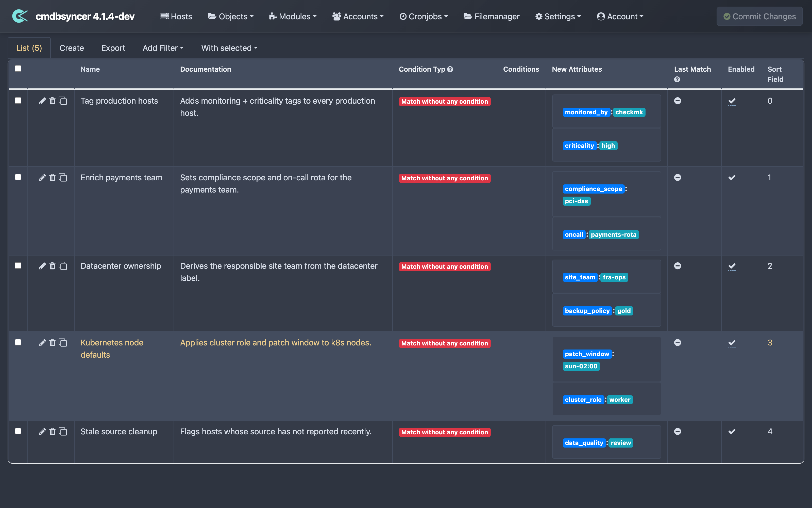812x508 pixels.
Task: Edit the Stale source cleanup rule
Action: click(42, 431)
